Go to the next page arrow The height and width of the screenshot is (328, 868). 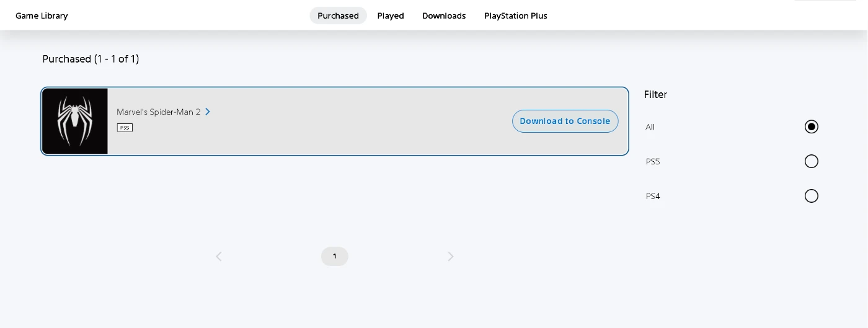451,257
